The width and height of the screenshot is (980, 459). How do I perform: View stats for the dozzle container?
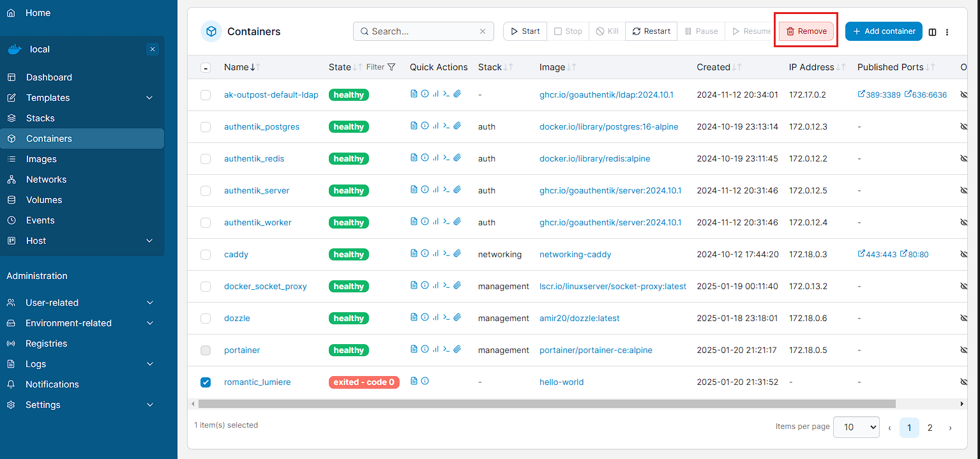435,317
